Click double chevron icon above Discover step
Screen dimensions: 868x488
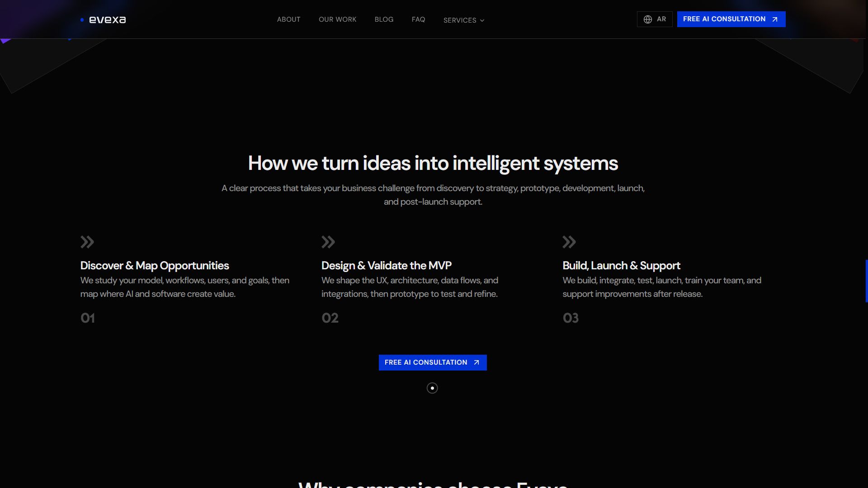coord(87,242)
